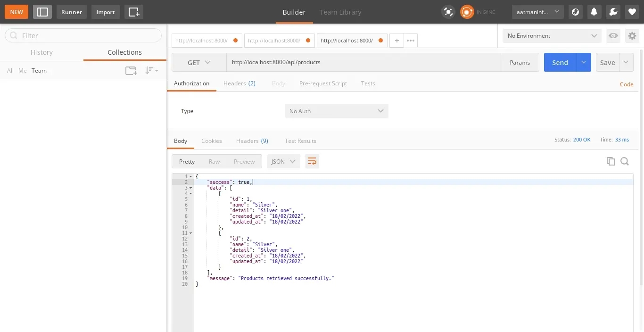Image resolution: width=644 pixels, height=332 pixels.
Task: Switch to the History tab
Action: point(41,52)
